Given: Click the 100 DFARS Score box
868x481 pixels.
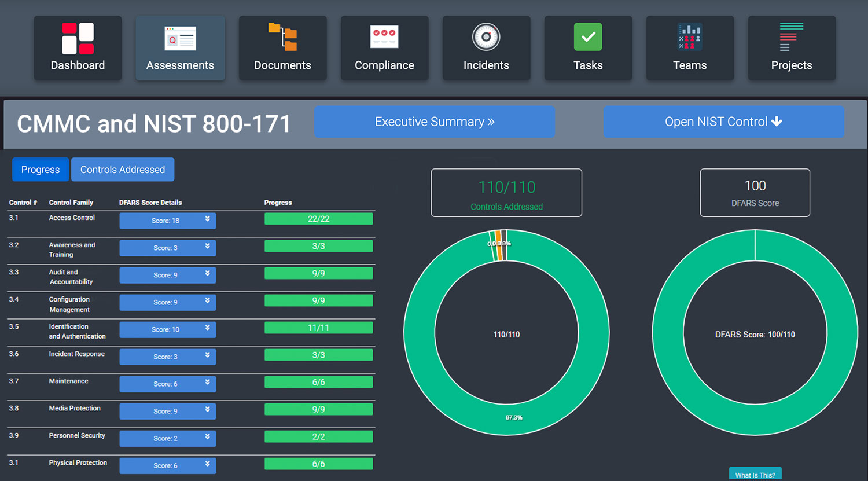Looking at the screenshot, I should click(755, 193).
